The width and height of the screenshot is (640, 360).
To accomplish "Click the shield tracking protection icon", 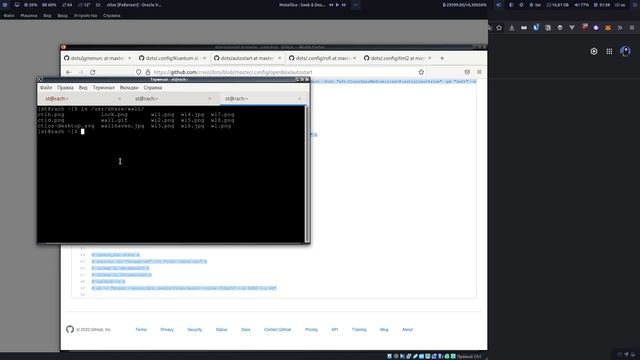I will point(139,72).
